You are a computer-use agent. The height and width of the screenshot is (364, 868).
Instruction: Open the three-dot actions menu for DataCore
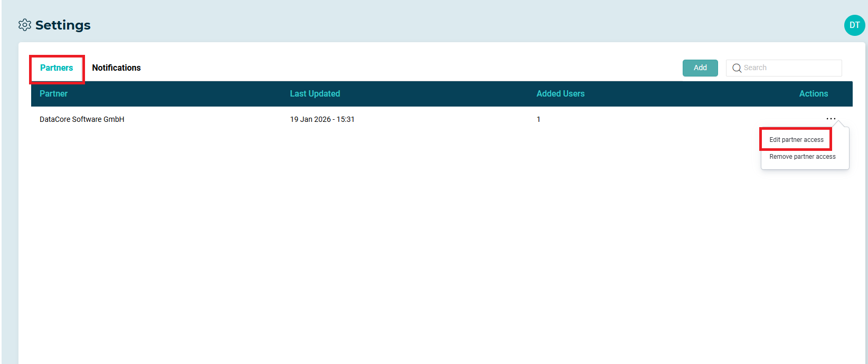[x=831, y=119]
